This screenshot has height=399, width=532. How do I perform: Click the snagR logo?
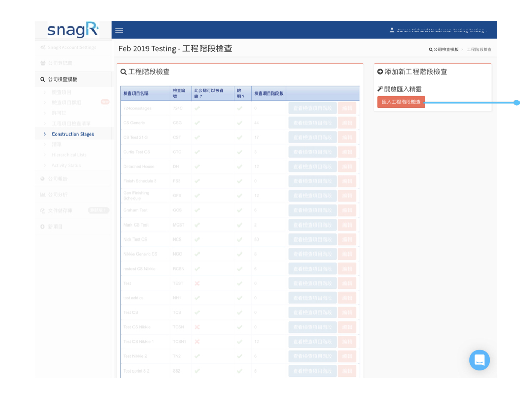(73, 30)
